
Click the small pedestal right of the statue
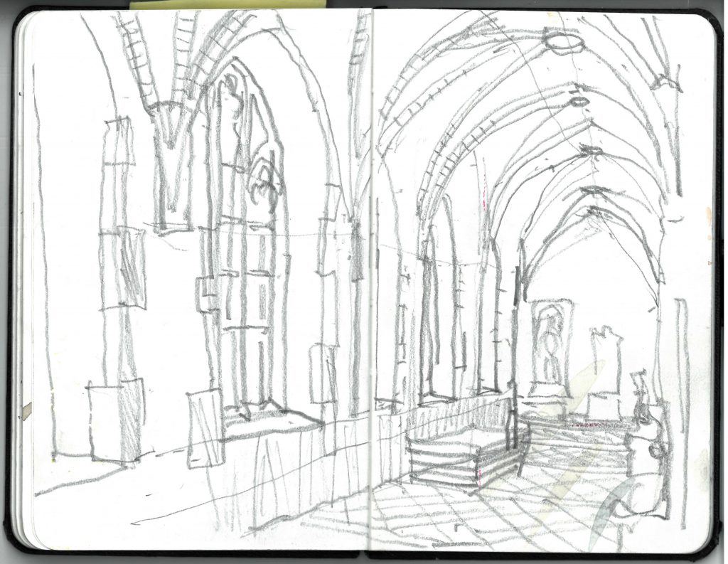[606, 370]
